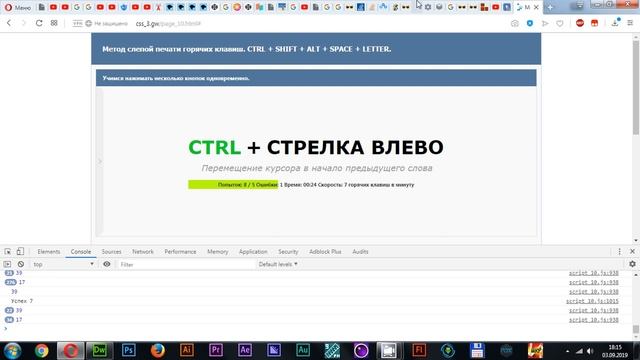Viewport: 640px width, 360px height.
Task: Open the taskbar clock and date
Action: [615, 351]
